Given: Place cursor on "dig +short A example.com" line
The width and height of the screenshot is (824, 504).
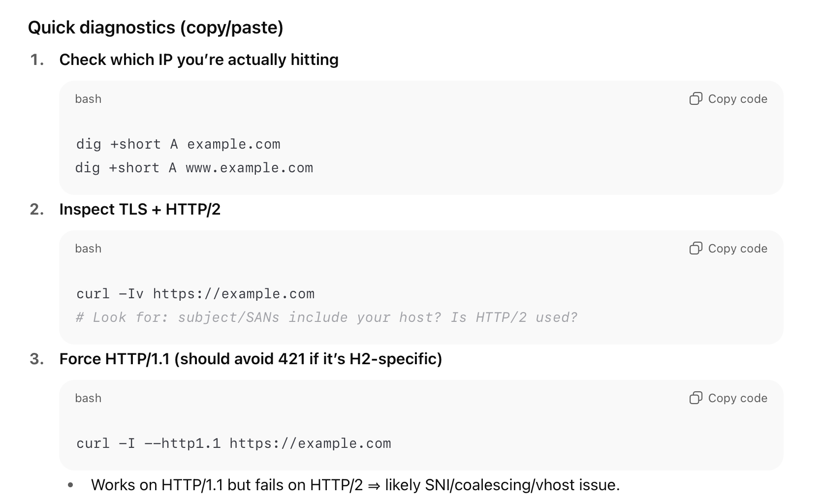Looking at the screenshot, I should (x=178, y=144).
